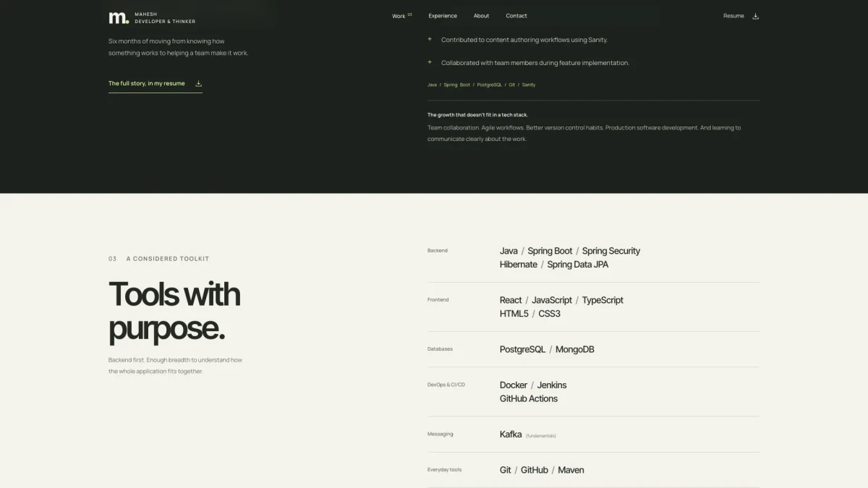Click 'Jenkins' in the DevOps row
Image resolution: width=868 pixels, height=488 pixels.
point(552,385)
